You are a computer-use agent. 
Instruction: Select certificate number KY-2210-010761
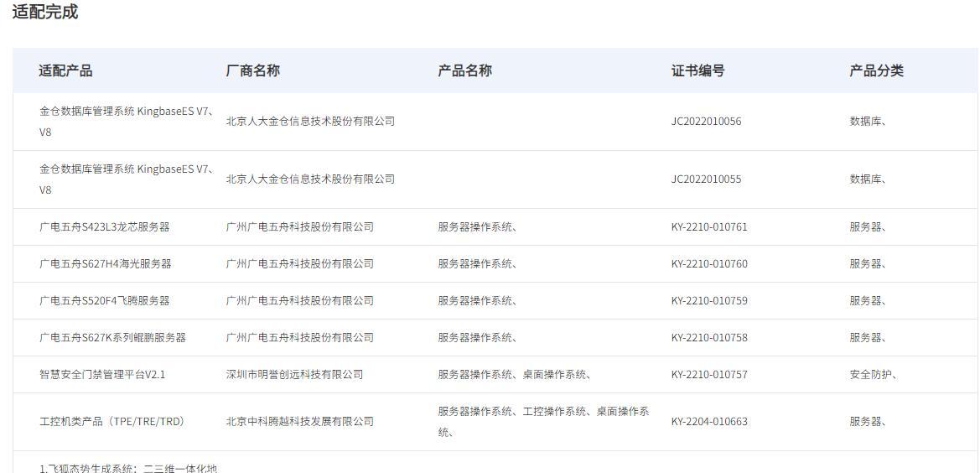pyautogui.click(x=709, y=226)
